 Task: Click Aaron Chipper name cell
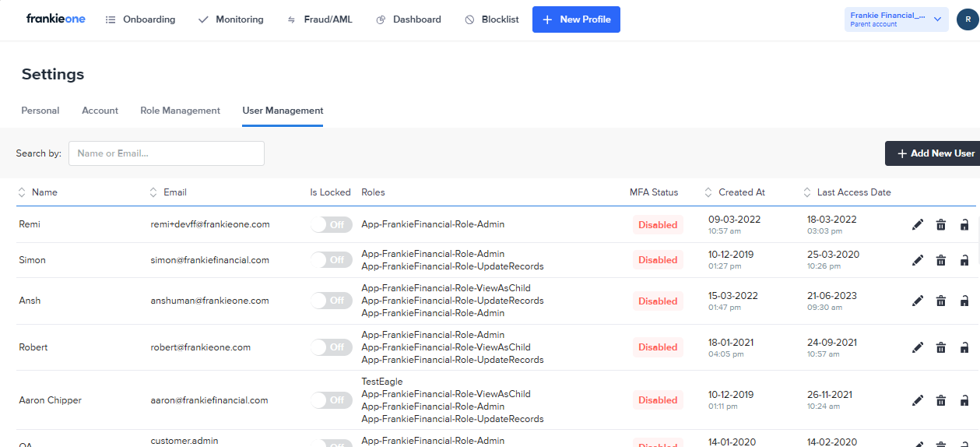pyautogui.click(x=51, y=400)
